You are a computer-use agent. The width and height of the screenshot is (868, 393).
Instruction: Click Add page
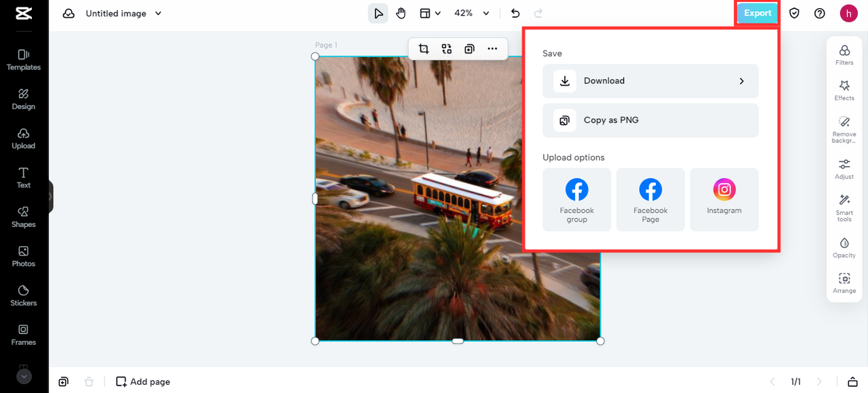(x=143, y=381)
